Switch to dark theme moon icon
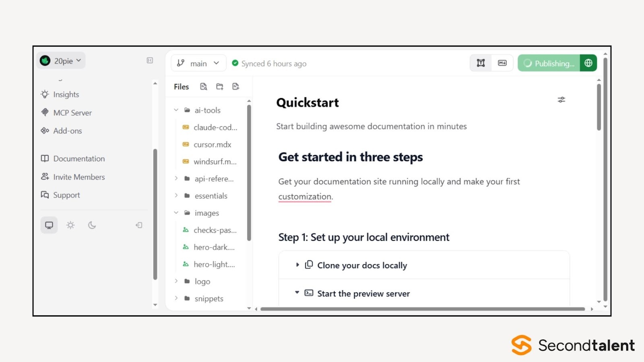644x362 pixels. [x=92, y=225]
